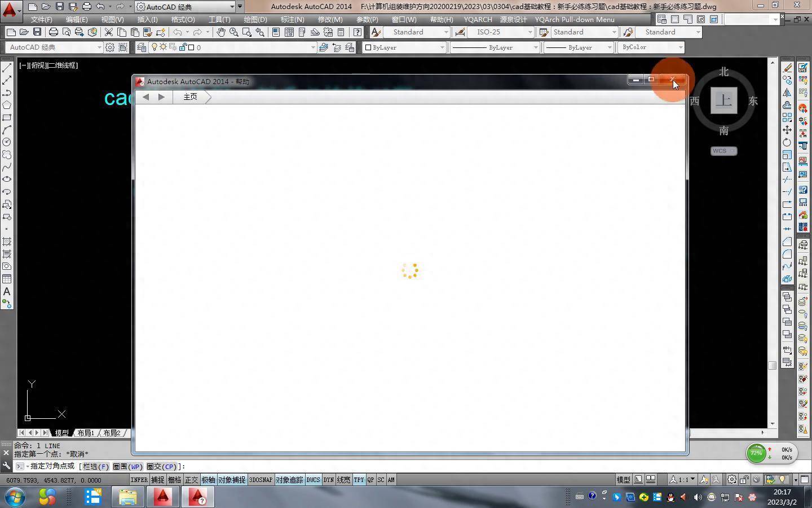Open the 绘图(D) menu

(255, 19)
